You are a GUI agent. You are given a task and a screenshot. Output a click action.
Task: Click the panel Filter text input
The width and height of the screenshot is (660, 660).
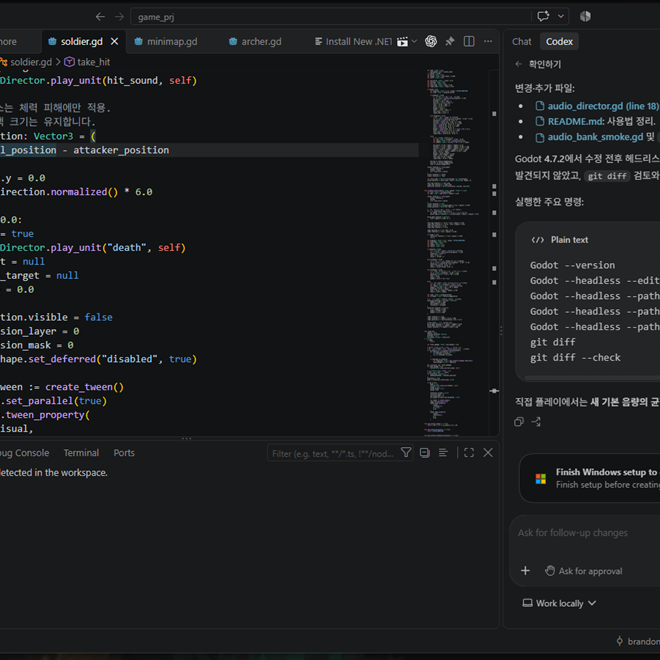point(333,453)
